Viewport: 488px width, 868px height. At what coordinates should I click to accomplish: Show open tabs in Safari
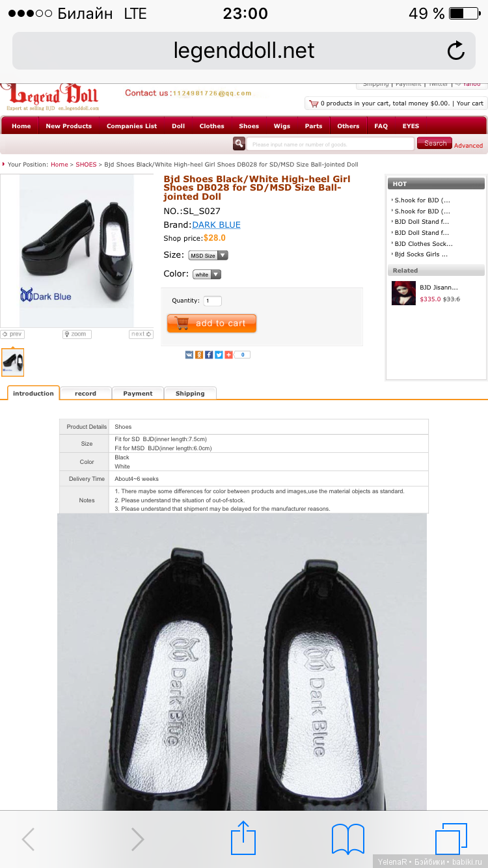(451, 839)
